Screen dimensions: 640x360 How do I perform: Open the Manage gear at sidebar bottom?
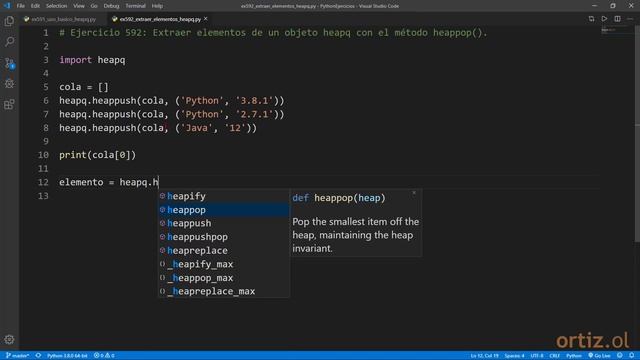[x=9, y=339]
